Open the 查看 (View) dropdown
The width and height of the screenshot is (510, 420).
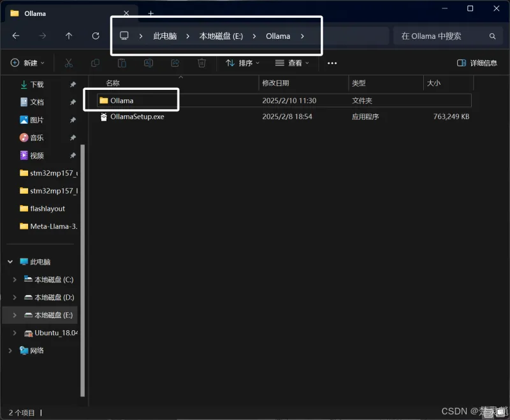point(292,63)
